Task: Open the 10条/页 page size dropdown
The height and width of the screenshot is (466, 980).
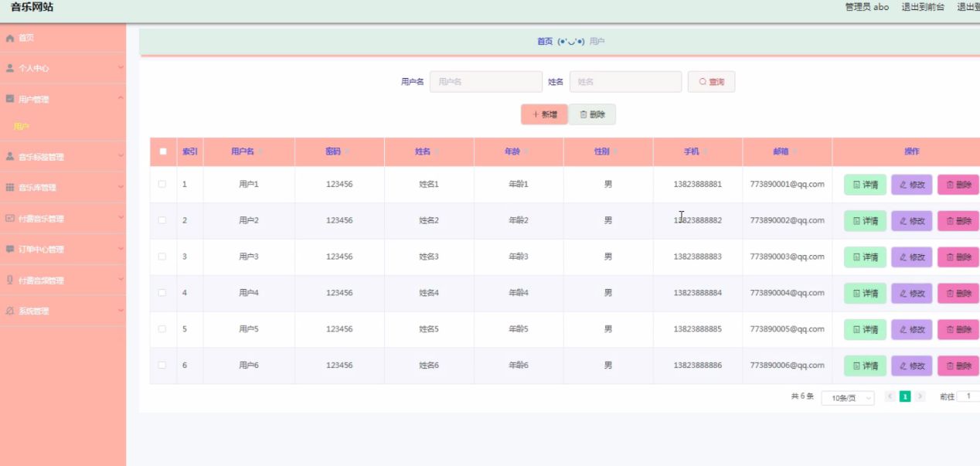Action: [x=847, y=397]
